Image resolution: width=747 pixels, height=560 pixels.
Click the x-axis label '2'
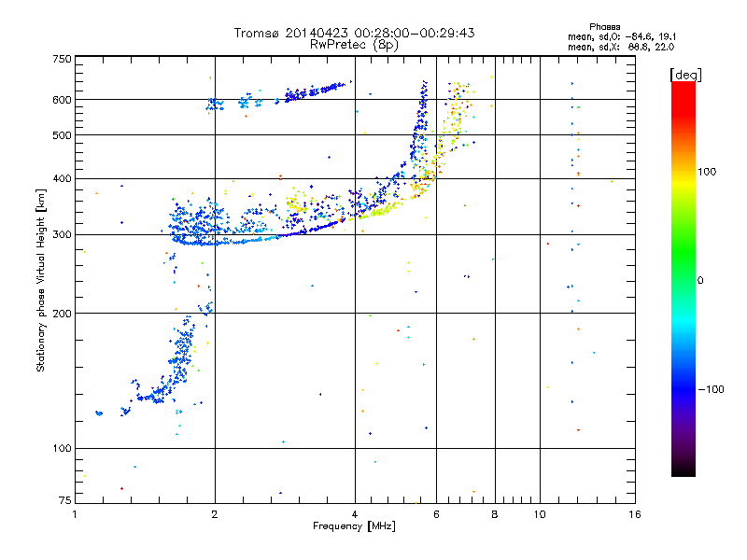click(x=215, y=514)
